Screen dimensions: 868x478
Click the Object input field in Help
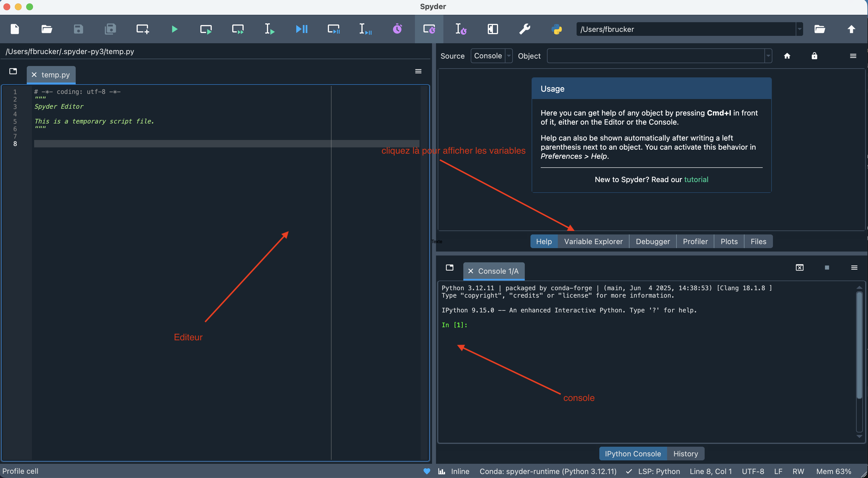point(656,56)
